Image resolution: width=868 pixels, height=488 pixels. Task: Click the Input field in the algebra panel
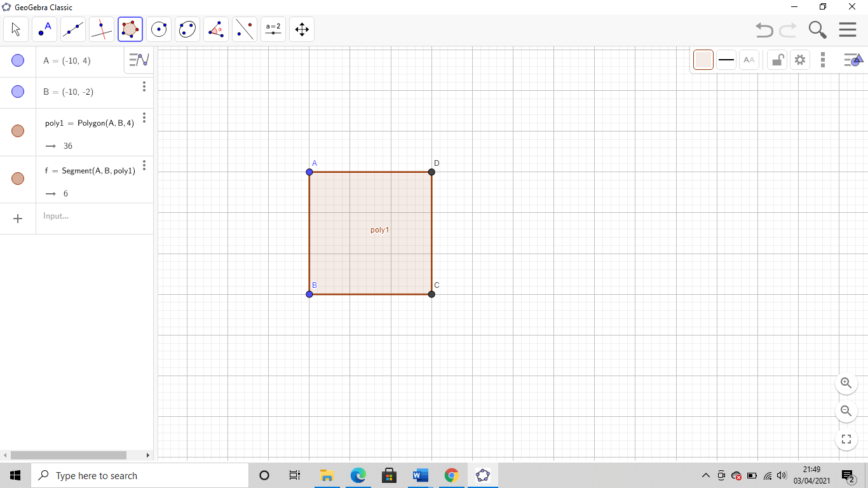(83, 216)
